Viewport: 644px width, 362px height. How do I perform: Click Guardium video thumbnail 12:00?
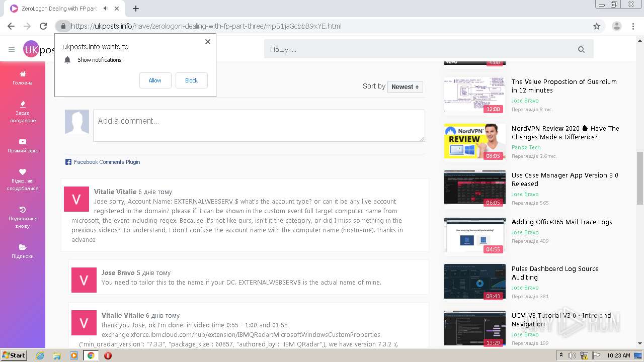pos(475,95)
